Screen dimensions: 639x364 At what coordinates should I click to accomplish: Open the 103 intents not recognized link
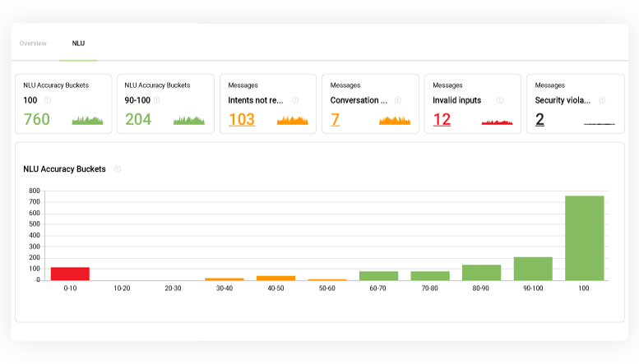(x=242, y=119)
